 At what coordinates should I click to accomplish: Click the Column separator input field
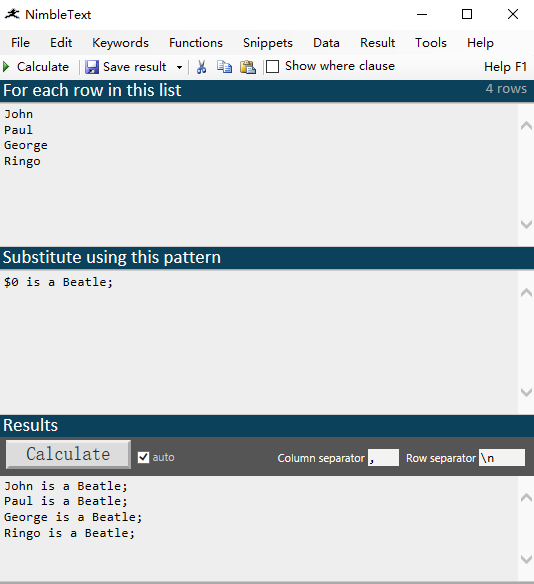[383, 457]
